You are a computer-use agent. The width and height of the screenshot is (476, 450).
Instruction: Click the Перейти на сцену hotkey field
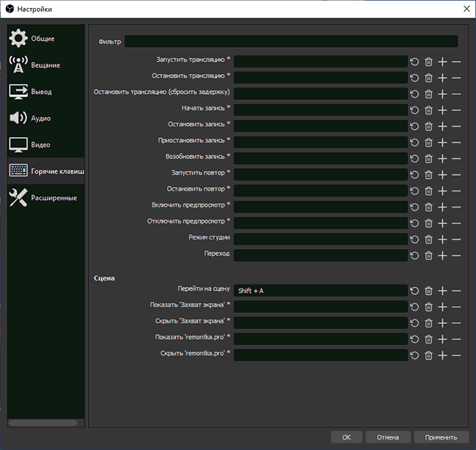coord(321,290)
